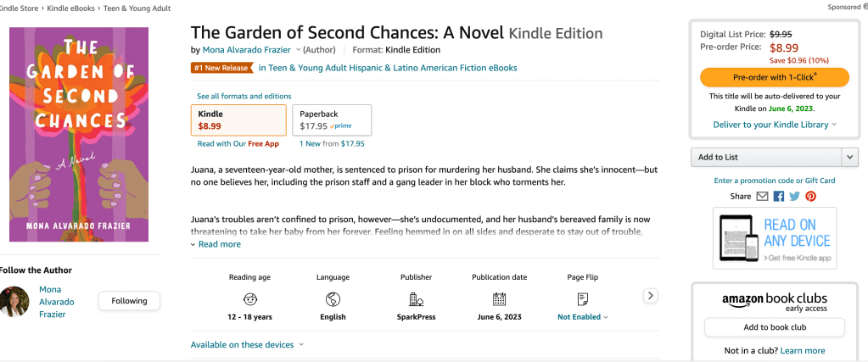This screenshot has width=868, height=362.
Task: Click the Publication date calendar icon
Action: coord(500,298)
